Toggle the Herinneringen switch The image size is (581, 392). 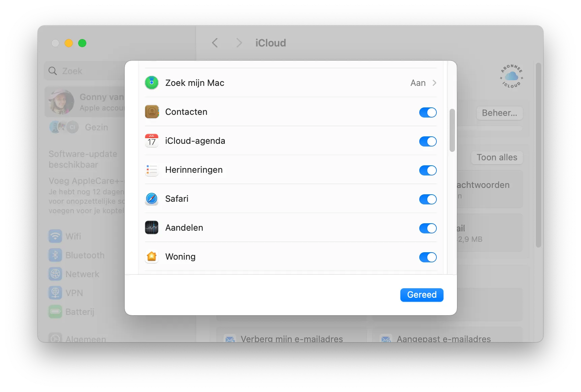coord(428,170)
